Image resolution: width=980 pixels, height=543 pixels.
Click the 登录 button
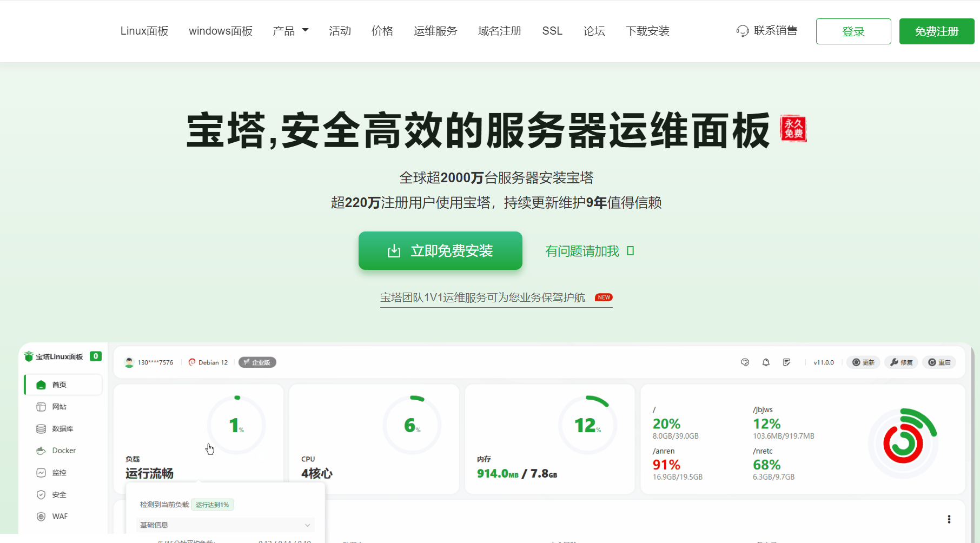(853, 31)
